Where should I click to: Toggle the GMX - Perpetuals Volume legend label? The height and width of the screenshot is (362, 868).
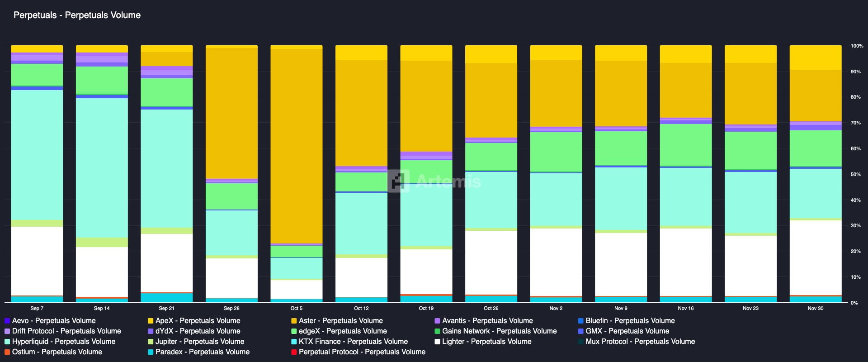click(x=627, y=331)
